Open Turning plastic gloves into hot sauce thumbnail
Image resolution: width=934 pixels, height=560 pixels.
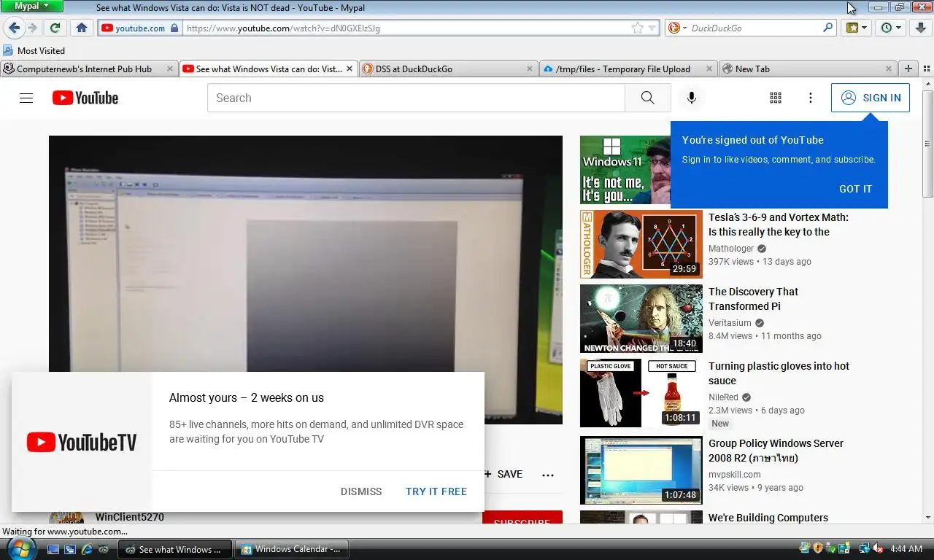click(641, 393)
